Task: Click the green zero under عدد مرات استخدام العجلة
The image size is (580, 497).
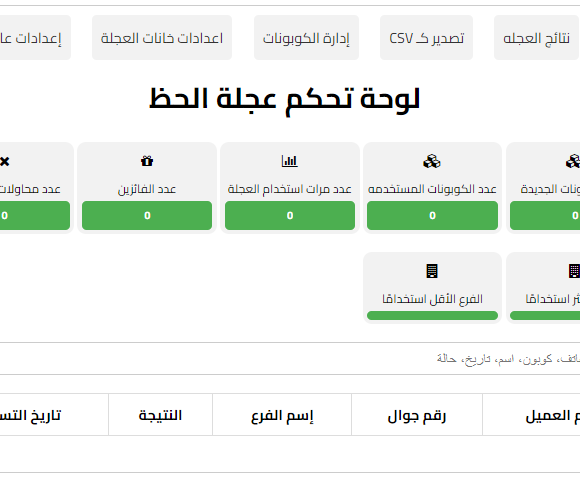Action: click(x=290, y=216)
